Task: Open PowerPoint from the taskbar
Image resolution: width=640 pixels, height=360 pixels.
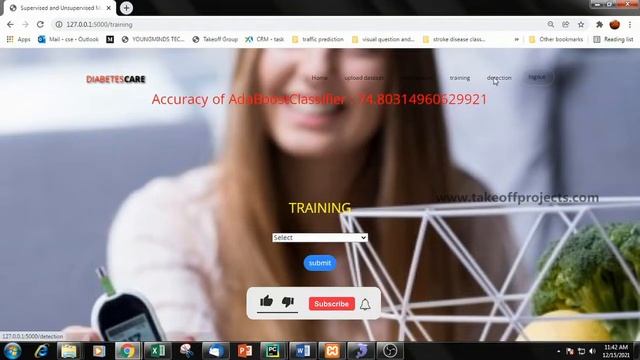Action: pos(244,351)
